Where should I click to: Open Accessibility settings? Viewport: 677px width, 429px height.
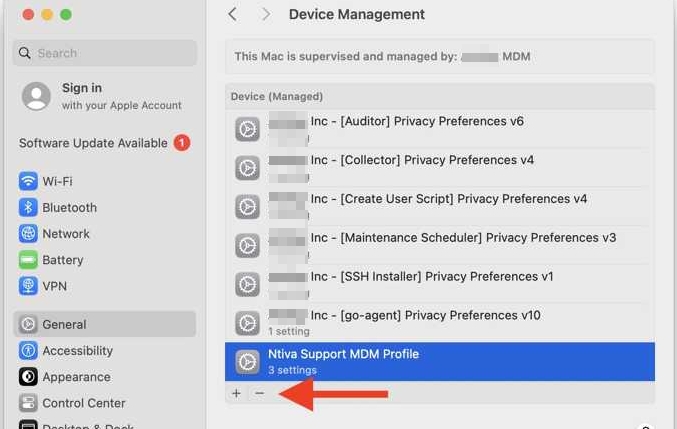coord(104,350)
